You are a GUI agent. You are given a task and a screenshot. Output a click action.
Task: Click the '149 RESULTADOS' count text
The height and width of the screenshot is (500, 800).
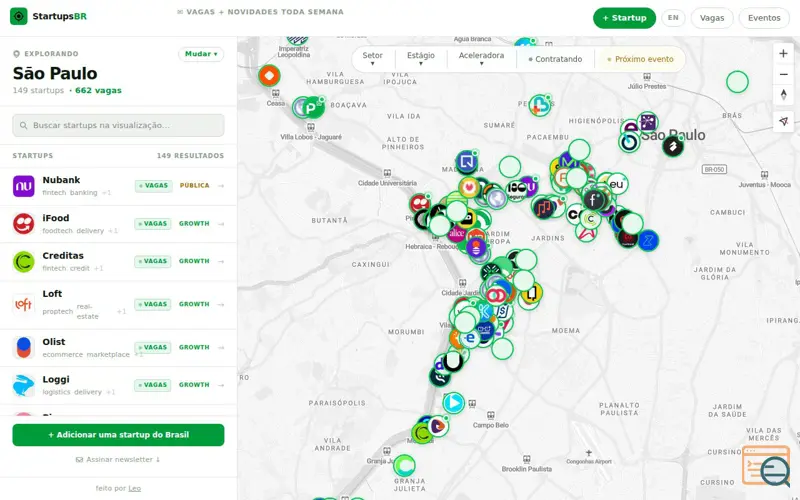pyautogui.click(x=190, y=156)
